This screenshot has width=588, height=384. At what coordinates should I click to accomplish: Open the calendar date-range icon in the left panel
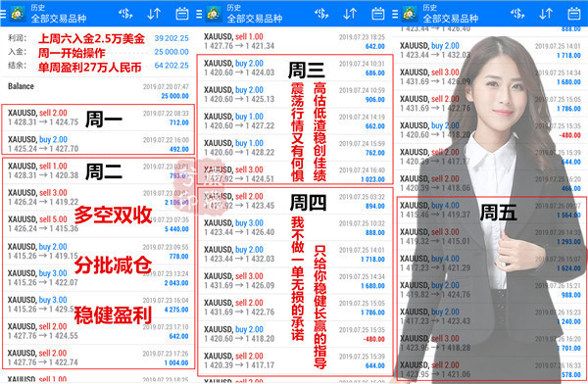[182, 14]
